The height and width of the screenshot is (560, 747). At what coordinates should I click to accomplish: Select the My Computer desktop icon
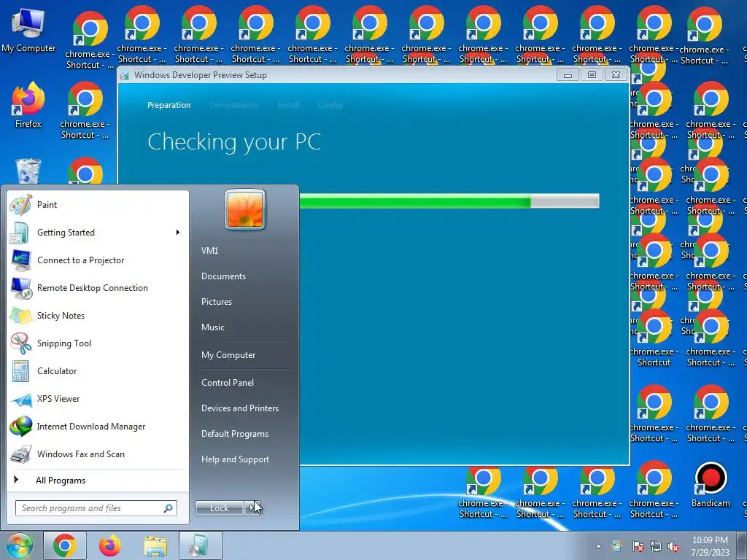[x=28, y=31]
